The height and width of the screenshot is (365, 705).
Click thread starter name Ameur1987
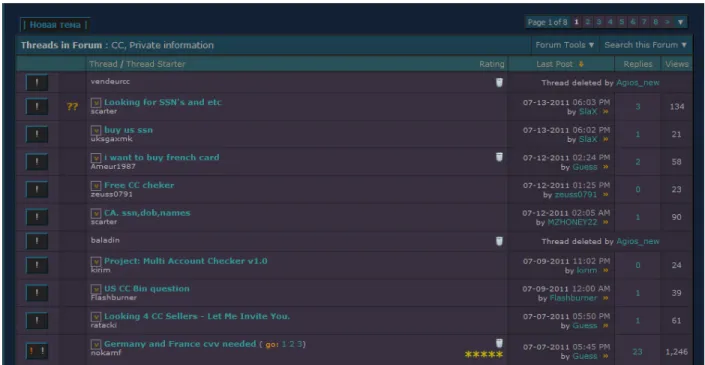click(113, 167)
